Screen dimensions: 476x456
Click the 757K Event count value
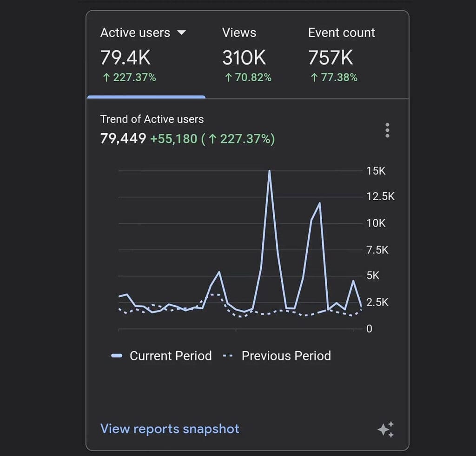click(331, 58)
